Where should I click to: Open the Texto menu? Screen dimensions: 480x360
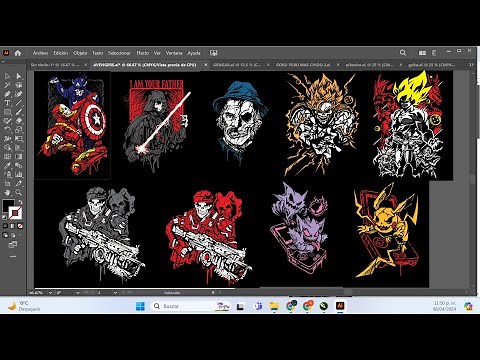click(97, 53)
